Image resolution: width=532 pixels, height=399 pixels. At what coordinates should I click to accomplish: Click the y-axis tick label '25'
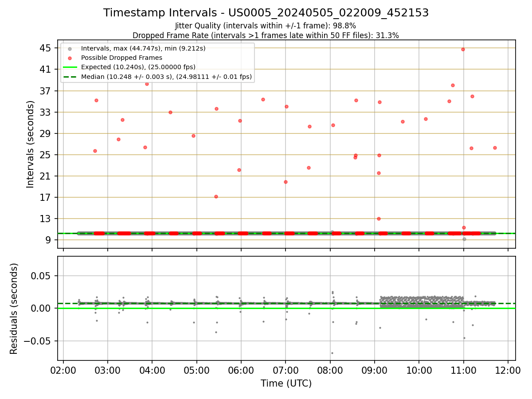(x=46, y=155)
